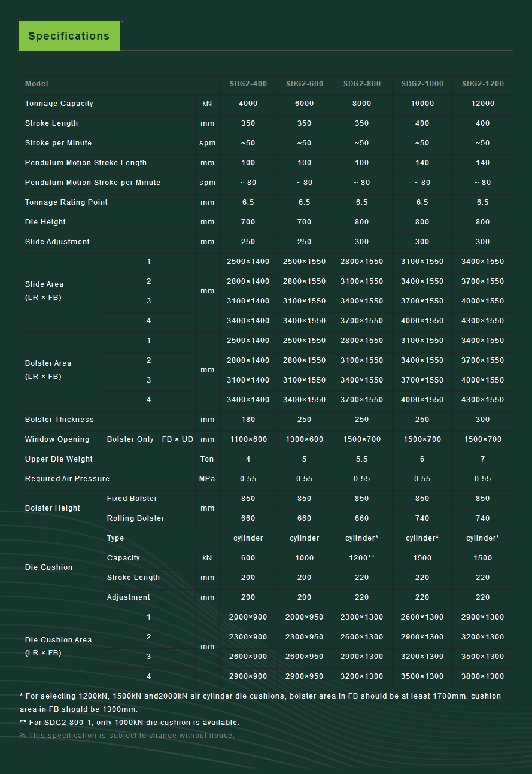
Task: Select the 3800×1300 die cushion area cell
Action: tap(482, 676)
